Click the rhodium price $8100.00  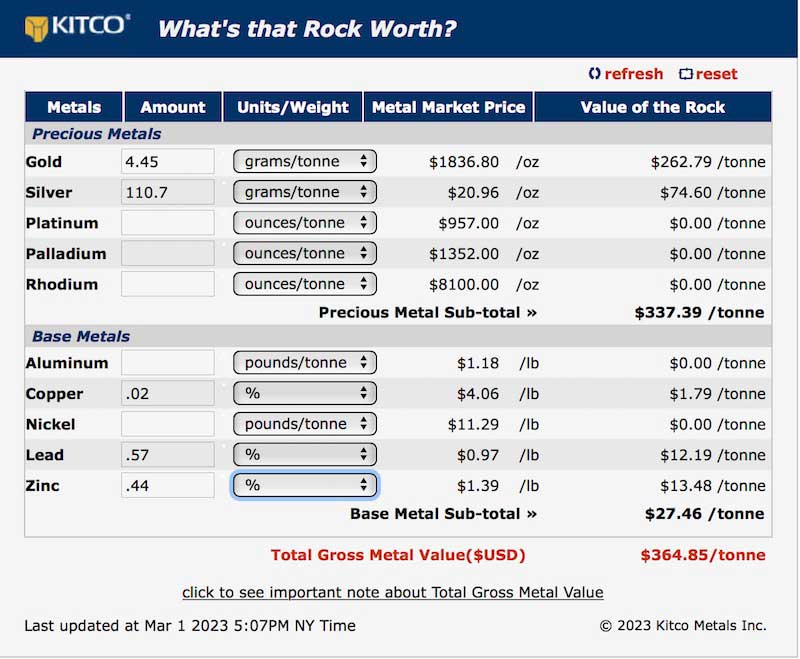464,284
